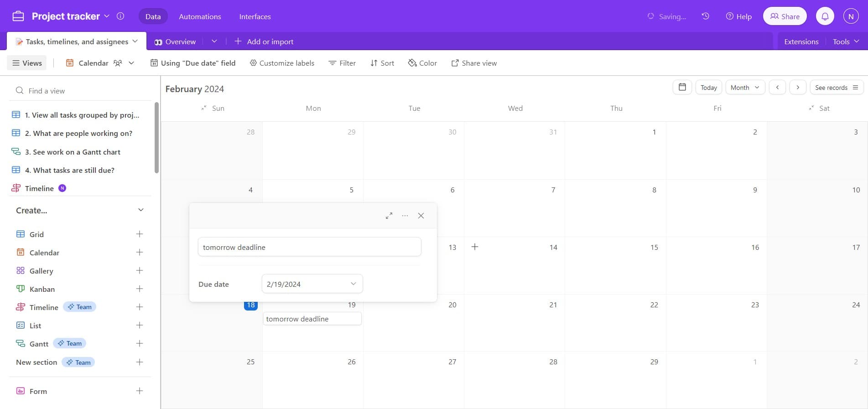Add a new Grid view plus

[140, 234]
